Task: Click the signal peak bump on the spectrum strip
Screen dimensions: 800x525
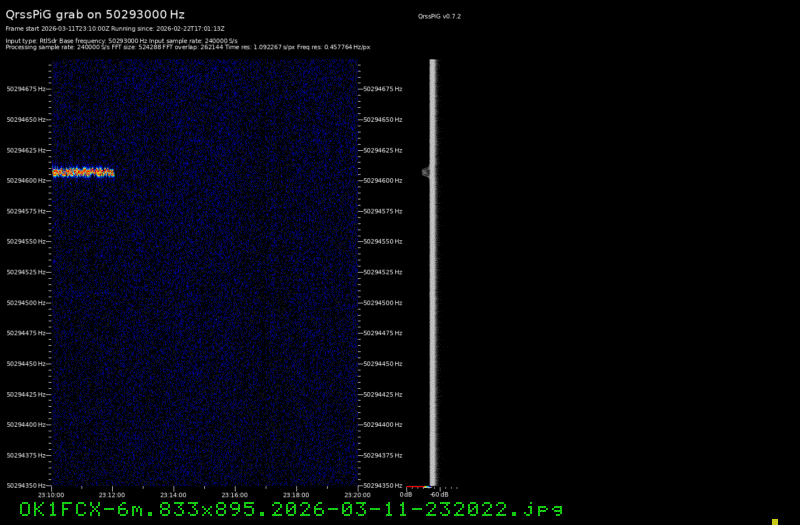Action: [x=427, y=172]
